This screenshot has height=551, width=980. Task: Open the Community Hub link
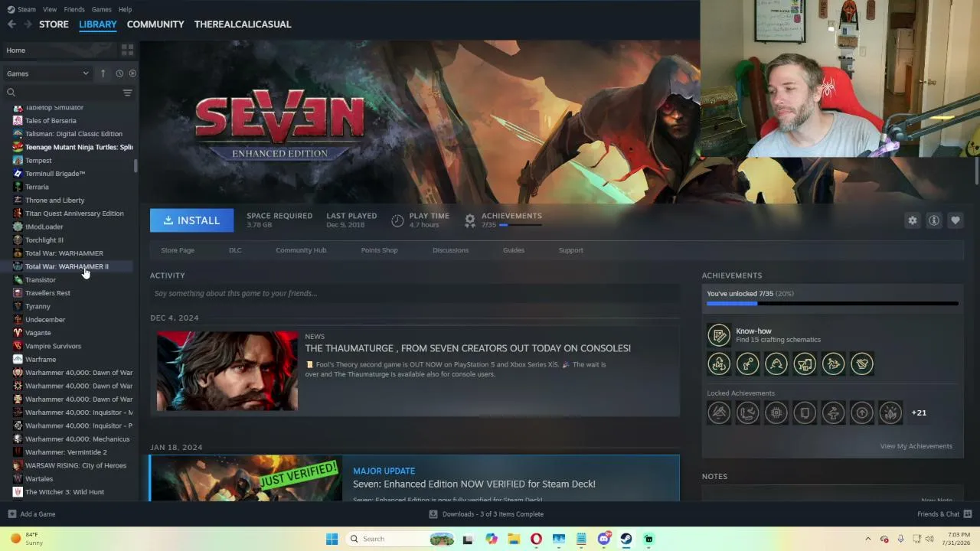[301, 250]
